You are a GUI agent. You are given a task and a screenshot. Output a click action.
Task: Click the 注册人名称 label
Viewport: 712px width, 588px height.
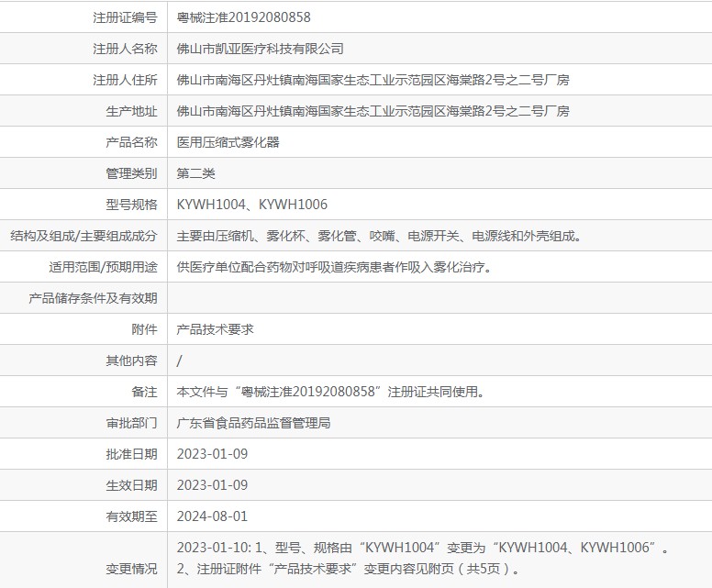tap(125, 49)
